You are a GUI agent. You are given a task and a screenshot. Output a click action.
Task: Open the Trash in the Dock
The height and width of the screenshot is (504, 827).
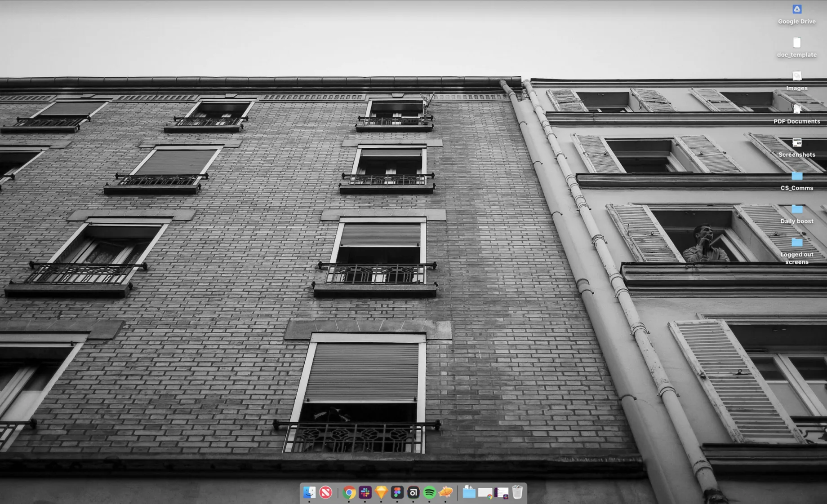[x=517, y=492]
